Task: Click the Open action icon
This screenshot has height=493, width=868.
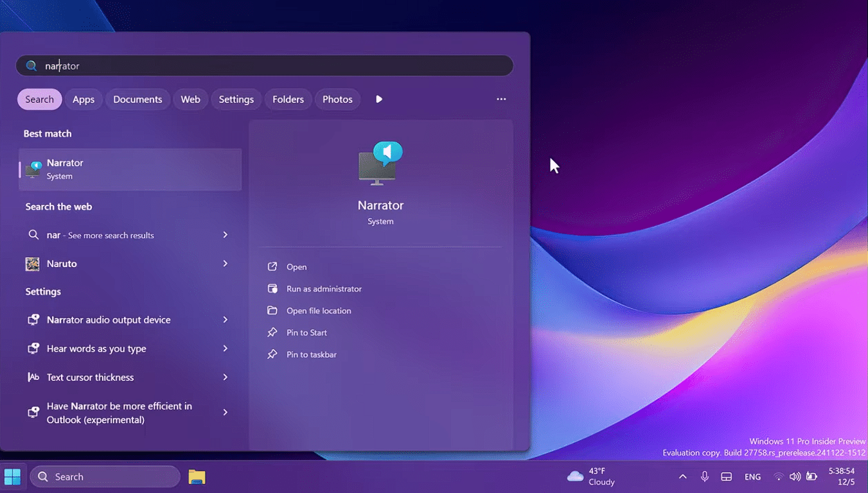Action: pyautogui.click(x=272, y=267)
